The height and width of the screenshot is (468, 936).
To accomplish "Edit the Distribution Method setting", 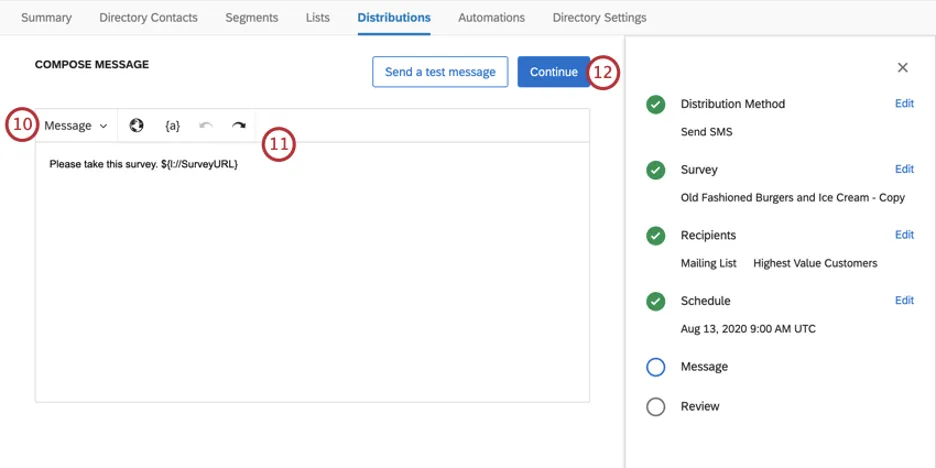I will [904, 104].
